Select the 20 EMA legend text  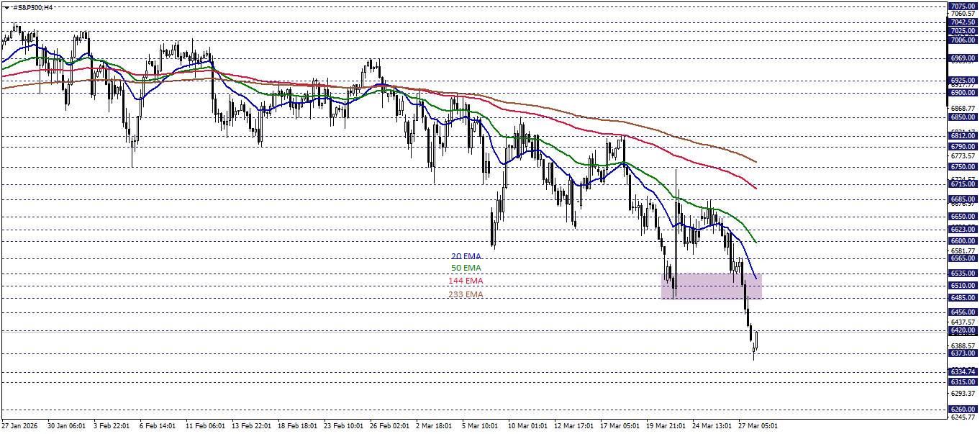(x=465, y=256)
